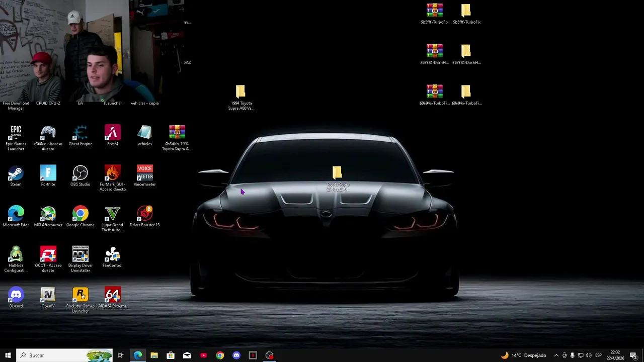Open weather widget showing 14°C Despejado

[x=523, y=355]
